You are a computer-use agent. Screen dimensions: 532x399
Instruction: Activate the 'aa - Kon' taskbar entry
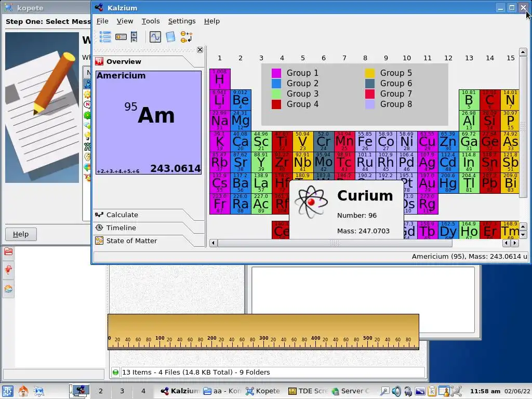[x=222, y=391]
